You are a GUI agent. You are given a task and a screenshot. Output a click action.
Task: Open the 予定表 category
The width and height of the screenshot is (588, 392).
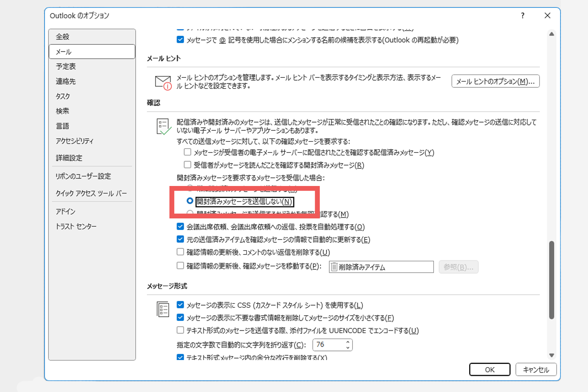(66, 66)
